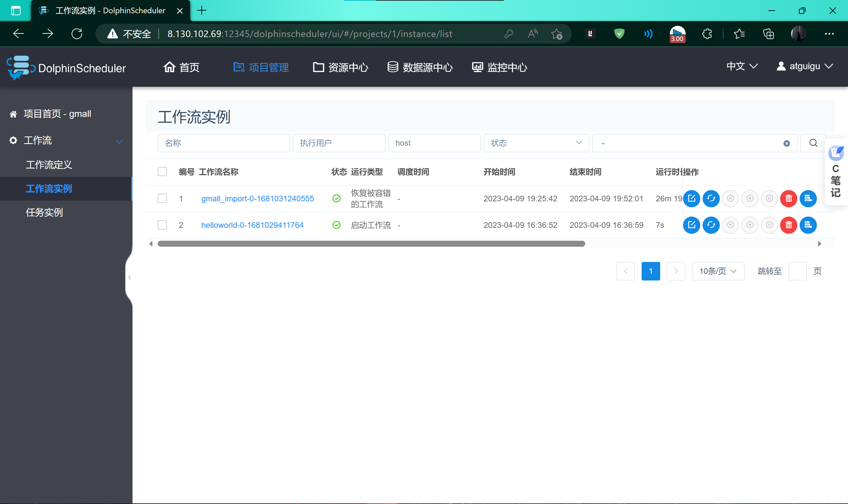Tick the select-all checkbox in the table header

coord(162,172)
